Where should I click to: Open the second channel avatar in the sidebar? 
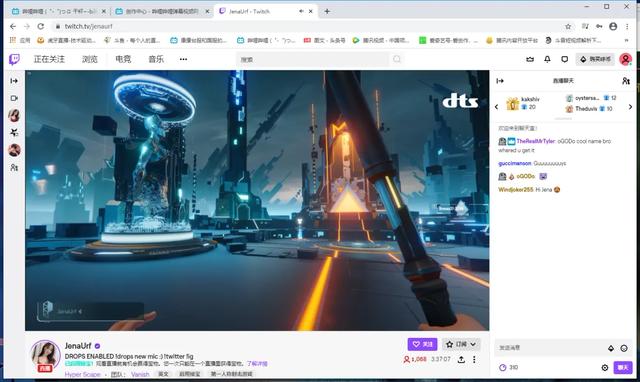(x=14, y=150)
